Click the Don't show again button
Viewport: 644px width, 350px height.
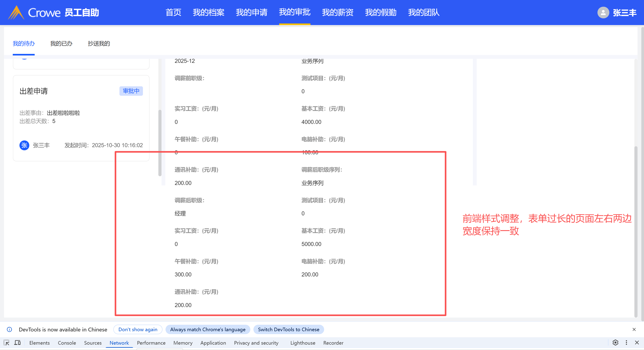coord(138,329)
